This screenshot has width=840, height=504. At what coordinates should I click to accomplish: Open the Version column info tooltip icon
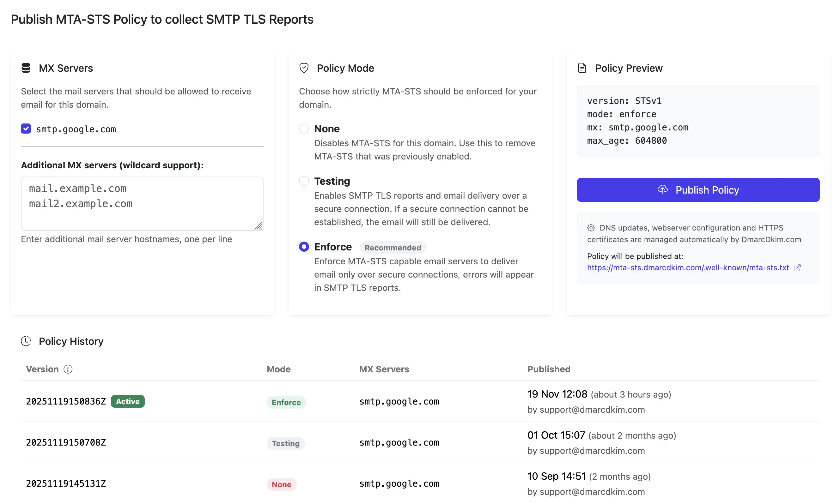tap(68, 369)
